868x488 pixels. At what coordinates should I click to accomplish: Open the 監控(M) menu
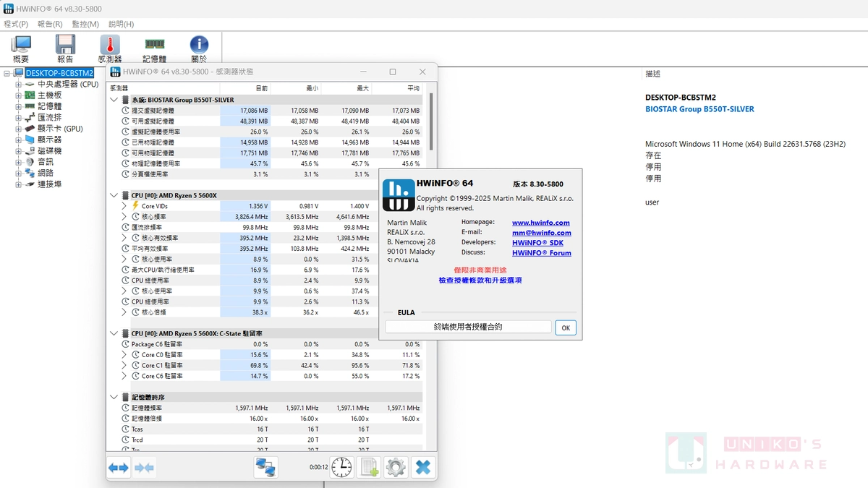tap(85, 24)
